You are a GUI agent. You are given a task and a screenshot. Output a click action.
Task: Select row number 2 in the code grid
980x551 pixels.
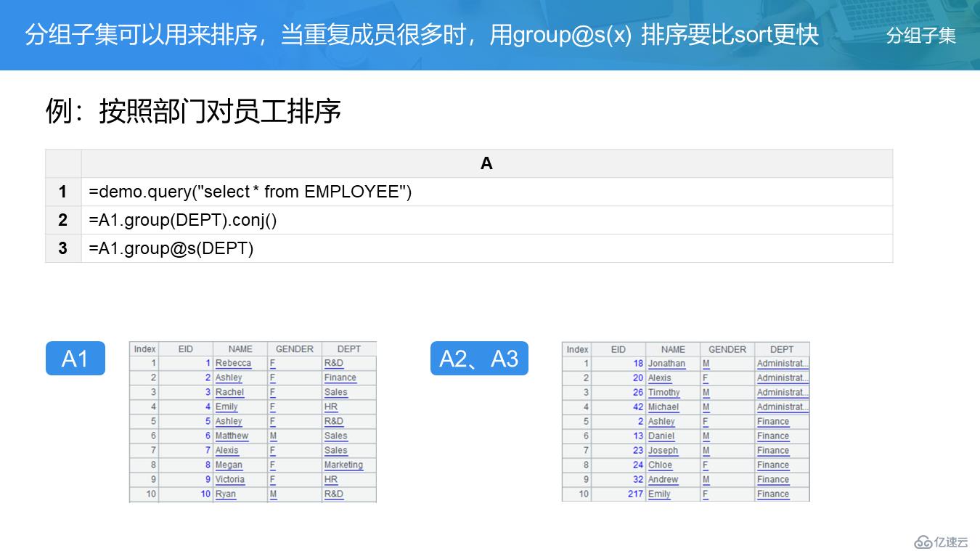tap(63, 220)
